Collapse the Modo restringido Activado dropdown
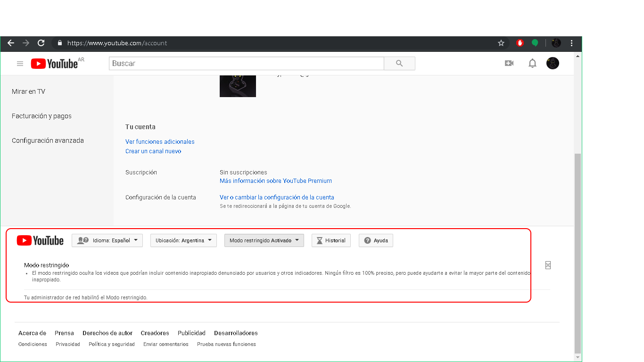 264,240
